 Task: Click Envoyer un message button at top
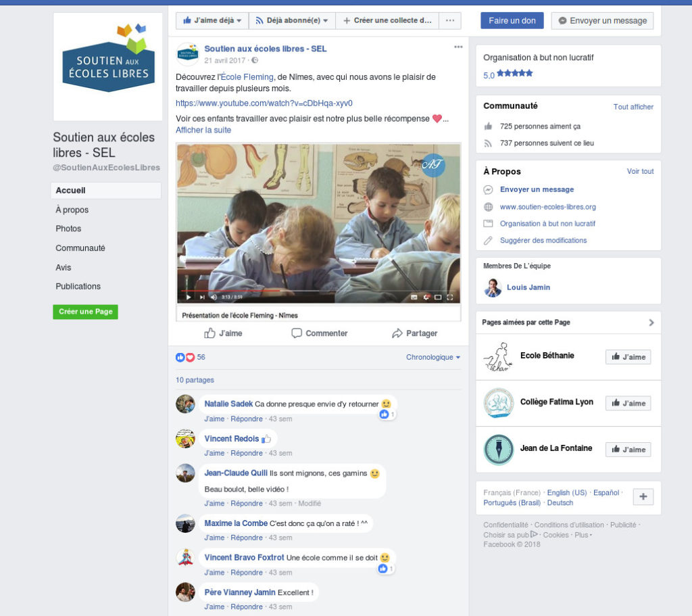(x=602, y=21)
